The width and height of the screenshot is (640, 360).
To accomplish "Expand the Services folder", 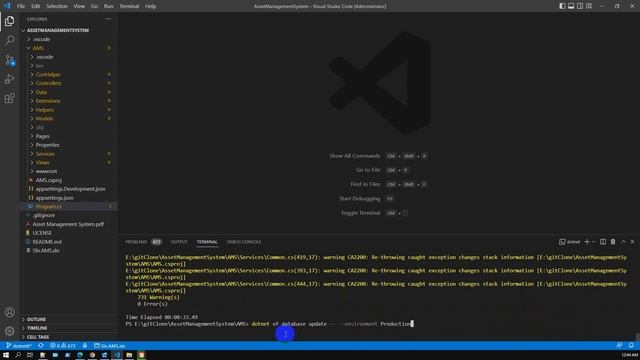I will 69,154.
